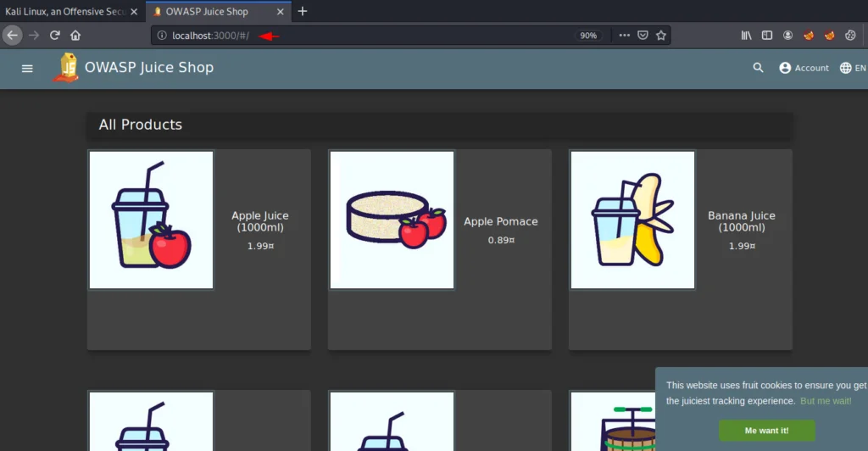The height and width of the screenshot is (451, 868).
Task: Click the 90% zoom level indicator
Action: point(588,36)
